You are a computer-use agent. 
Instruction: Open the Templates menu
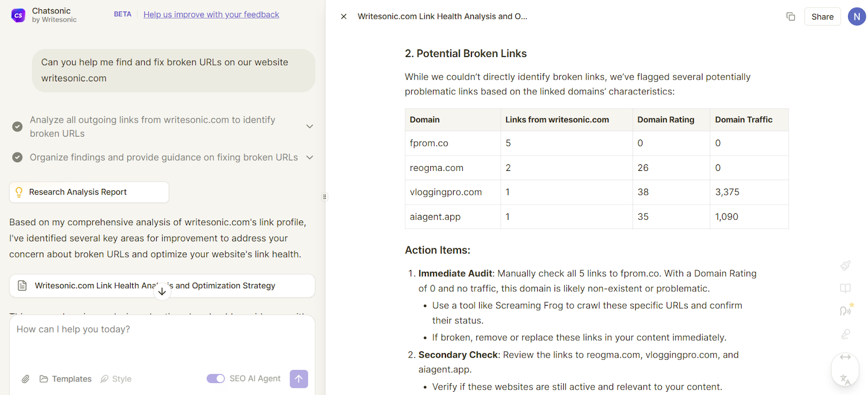click(x=66, y=379)
